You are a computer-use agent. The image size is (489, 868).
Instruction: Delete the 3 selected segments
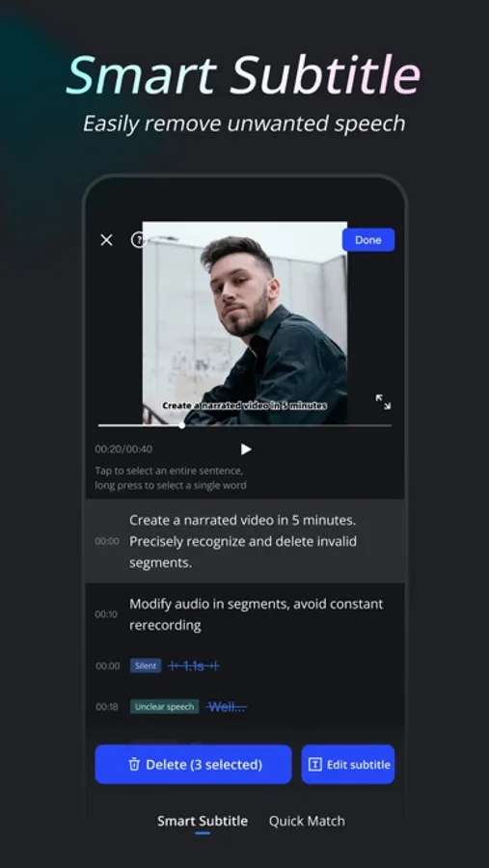[x=193, y=765]
